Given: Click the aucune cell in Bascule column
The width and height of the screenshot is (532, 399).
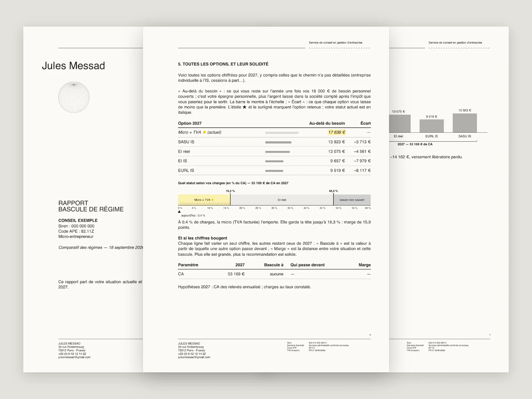Looking at the screenshot, I should [277, 274].
